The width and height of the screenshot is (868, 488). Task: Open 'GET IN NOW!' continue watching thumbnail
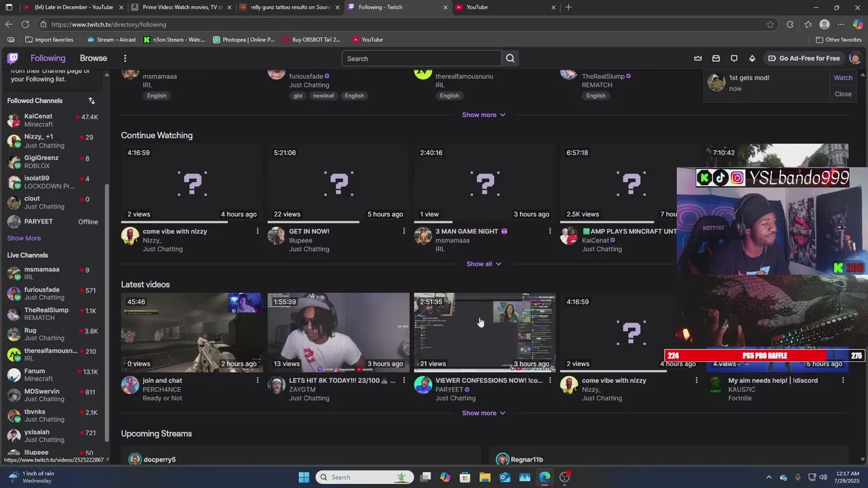pyautogui.click(x=338, y=184)
